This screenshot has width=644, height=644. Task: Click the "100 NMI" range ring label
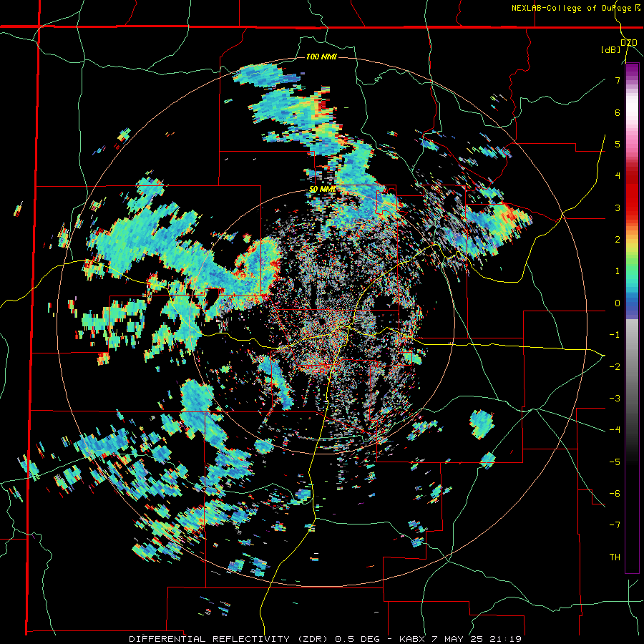(x=321, y=57)
